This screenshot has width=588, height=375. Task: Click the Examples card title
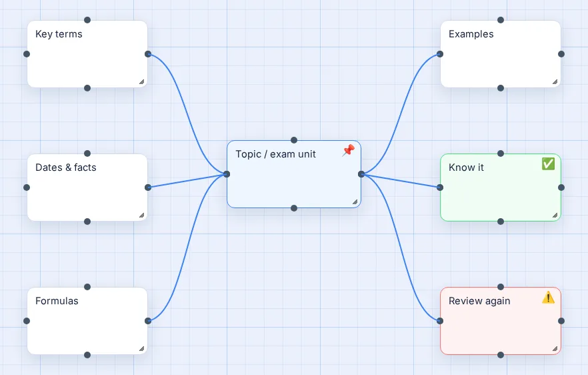tap(471, 34)
